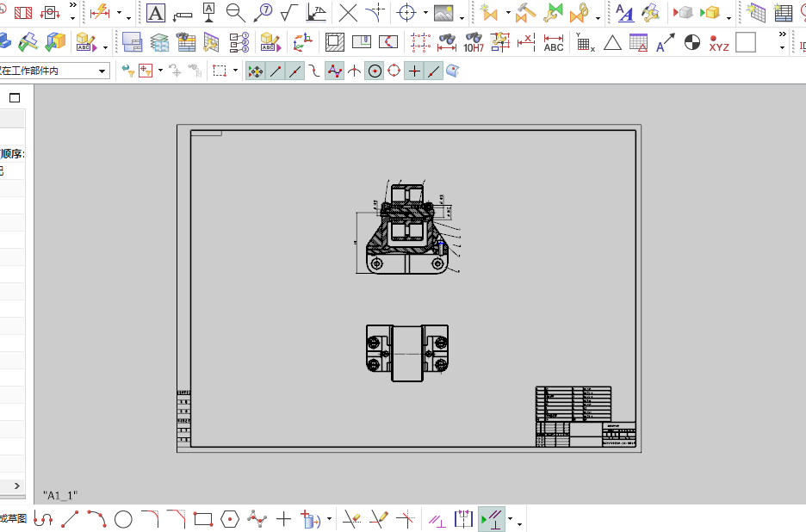Select the Weld Symbol icon
This screenshot has width=806, height=532.
pyautogui.click(x=316, y=13)
